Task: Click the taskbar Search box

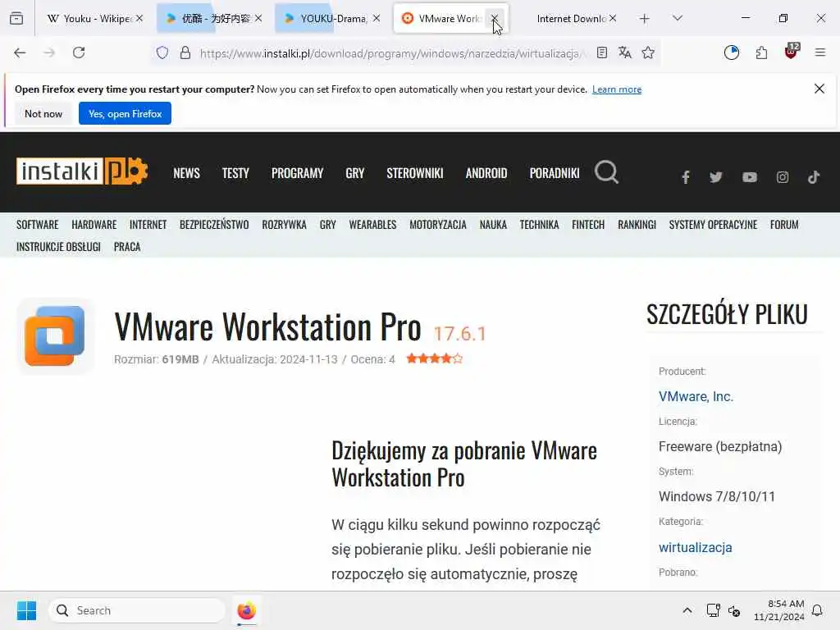Action: click(x=137, y=610)
